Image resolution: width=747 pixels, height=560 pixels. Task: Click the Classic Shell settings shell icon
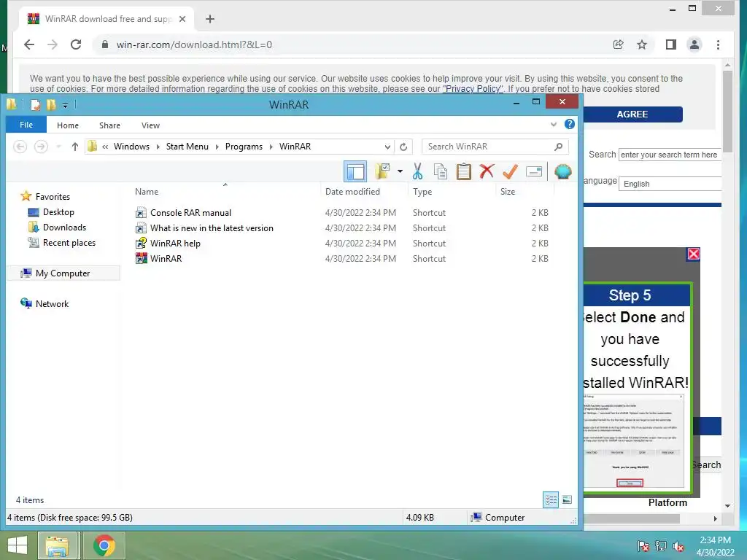pyautogui.click(x=562, y=171)
